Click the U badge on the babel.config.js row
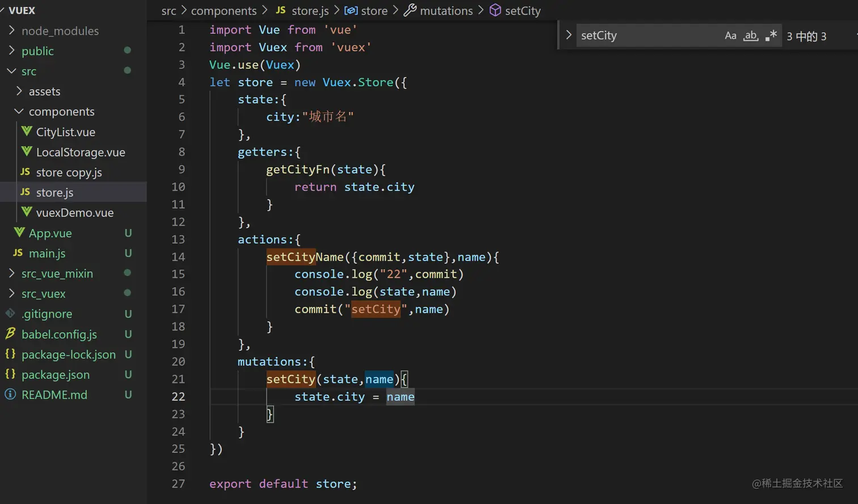The width and height of the screenshot is (858, 504). coord(128,334)
